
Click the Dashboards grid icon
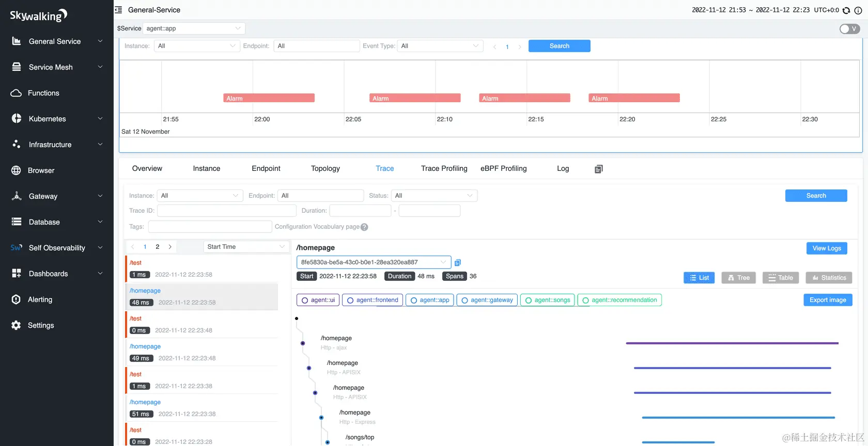click(17, 274)
